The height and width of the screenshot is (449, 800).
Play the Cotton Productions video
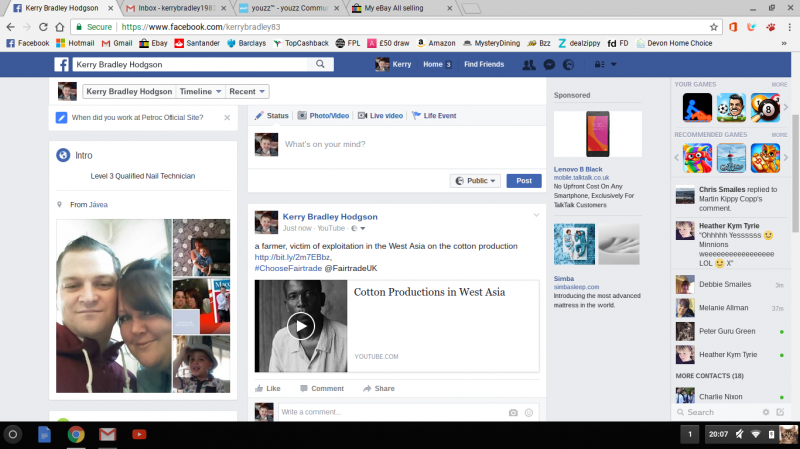pos(301,326)
